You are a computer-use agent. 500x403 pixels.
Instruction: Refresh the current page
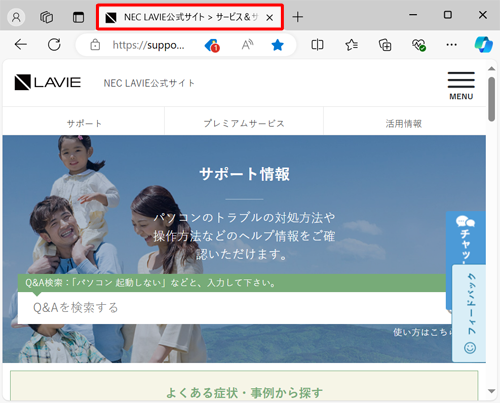coord(54,44)
